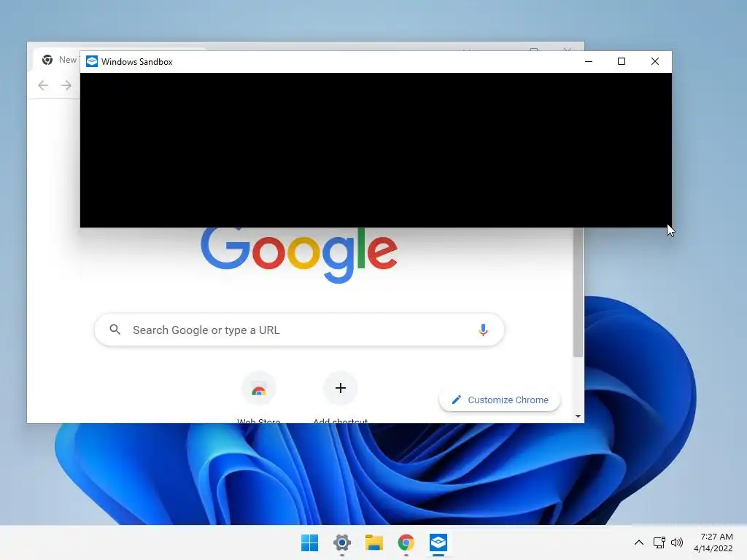Click the black Windows Sandbox display area

(x=376, y=150)
